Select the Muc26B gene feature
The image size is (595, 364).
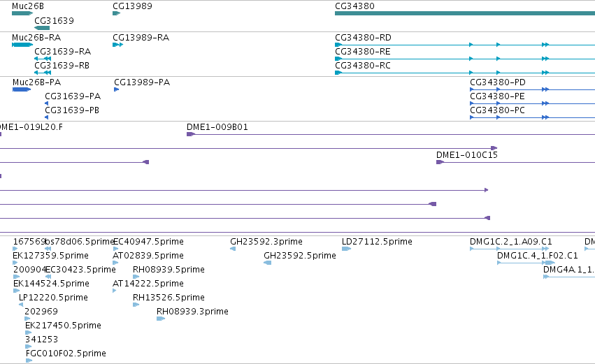[x=22, y=14]
